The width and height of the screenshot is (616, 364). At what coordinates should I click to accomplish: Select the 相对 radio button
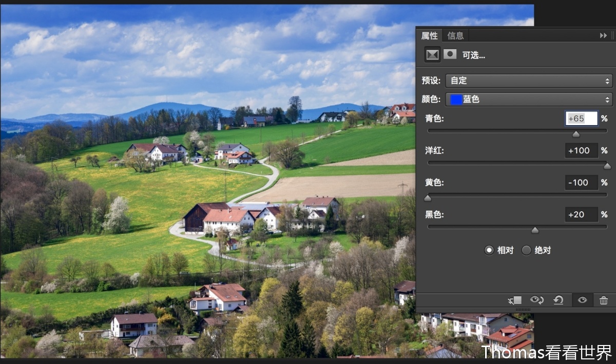(x=489, y=250)
